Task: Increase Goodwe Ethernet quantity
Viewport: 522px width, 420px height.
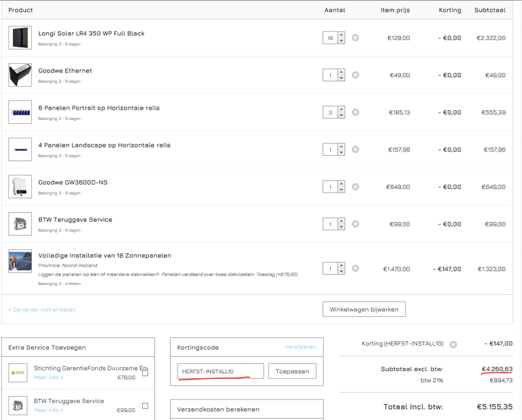Action: click(x=341, y=72)
